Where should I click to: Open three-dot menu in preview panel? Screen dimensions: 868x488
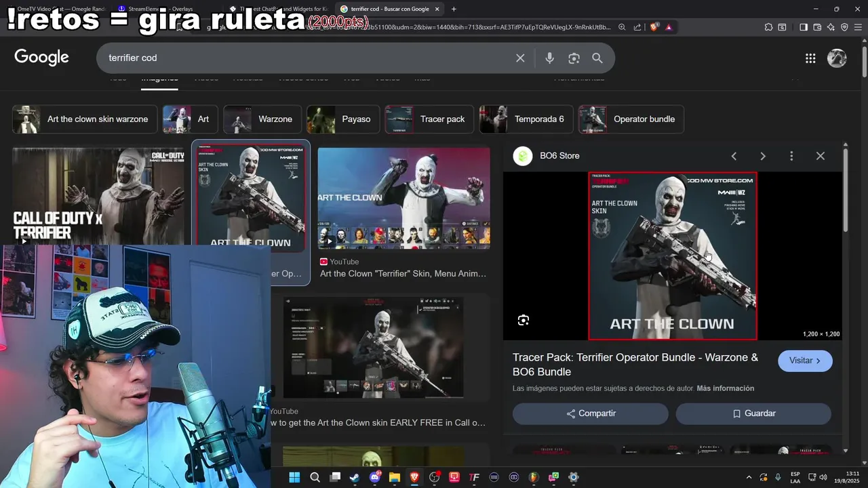791,156
